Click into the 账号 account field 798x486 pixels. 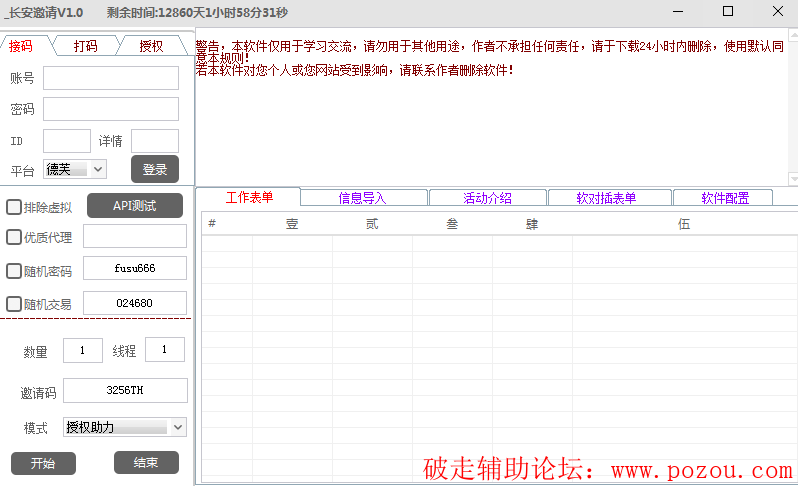pos(110,78)
